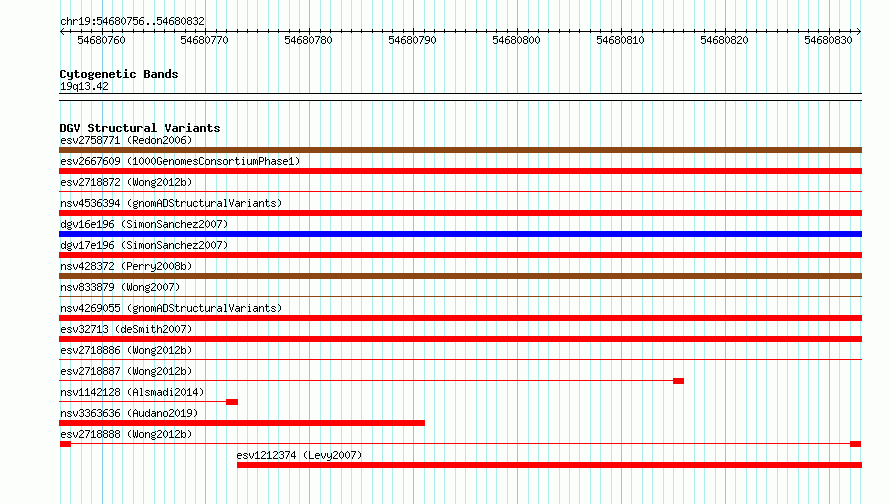This screenshot has height=504, width=890.
Task: Select the red esv32713 variant bar
Action: point(460,339)
